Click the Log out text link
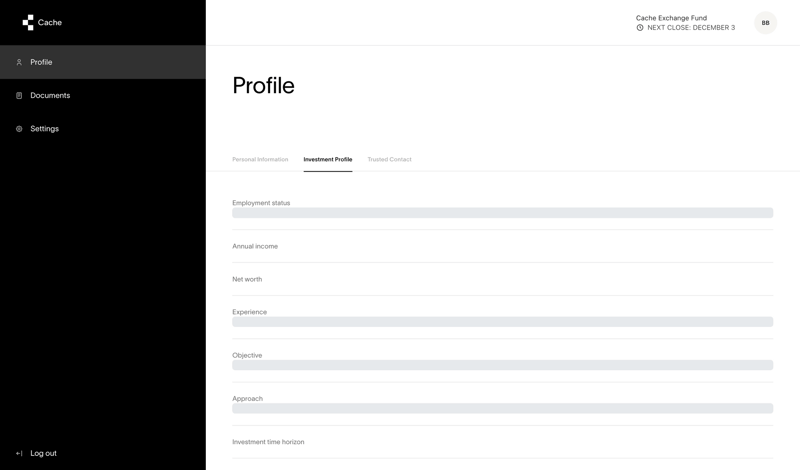 (43, 453)
